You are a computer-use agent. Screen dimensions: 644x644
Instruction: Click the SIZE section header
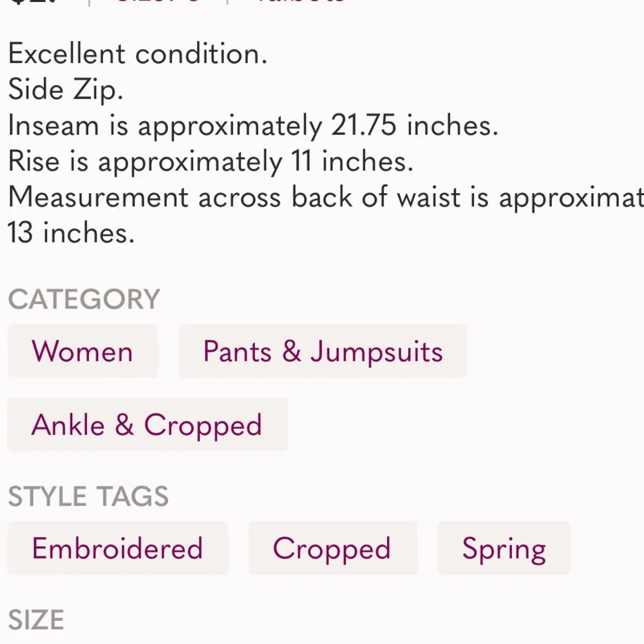point(35,619)
